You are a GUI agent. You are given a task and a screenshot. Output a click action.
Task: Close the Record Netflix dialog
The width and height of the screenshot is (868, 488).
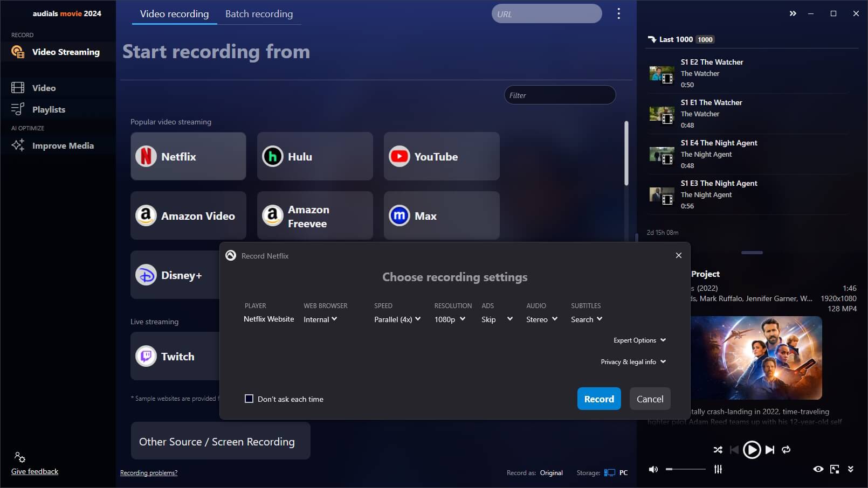[x=679, y=255]
